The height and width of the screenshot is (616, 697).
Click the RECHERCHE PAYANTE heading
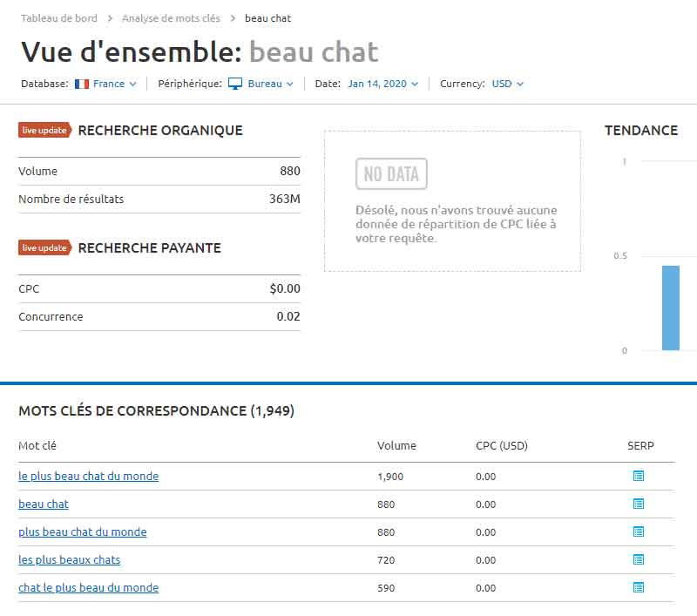click(x=149, y=247)
